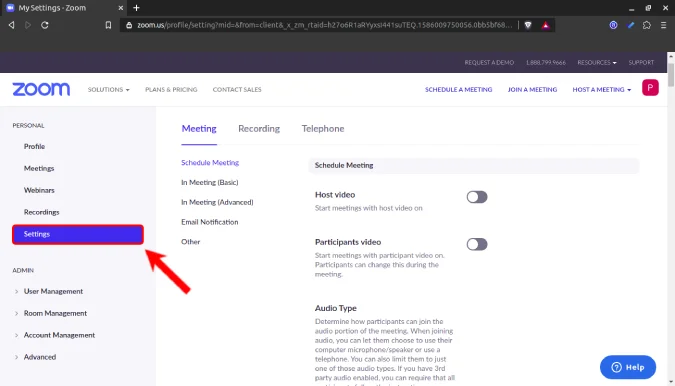Open the Solutions dropdown

tap(108, 90)
